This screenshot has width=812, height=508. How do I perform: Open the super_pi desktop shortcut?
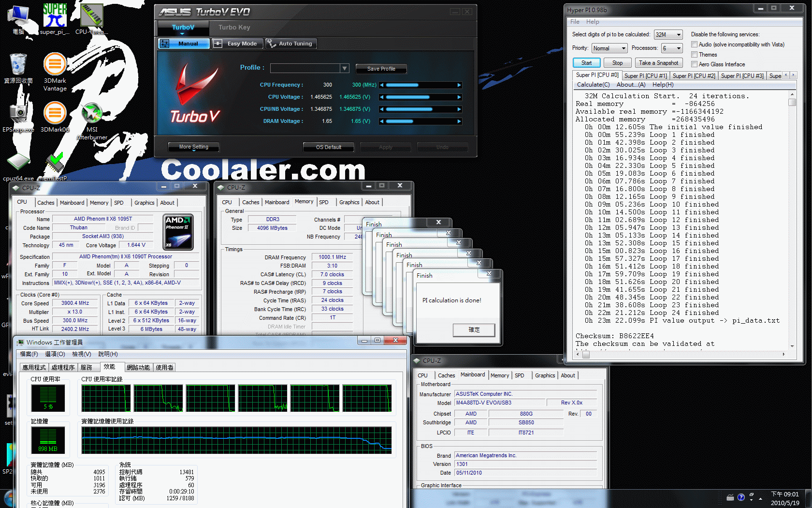click(x=55, y=18)
